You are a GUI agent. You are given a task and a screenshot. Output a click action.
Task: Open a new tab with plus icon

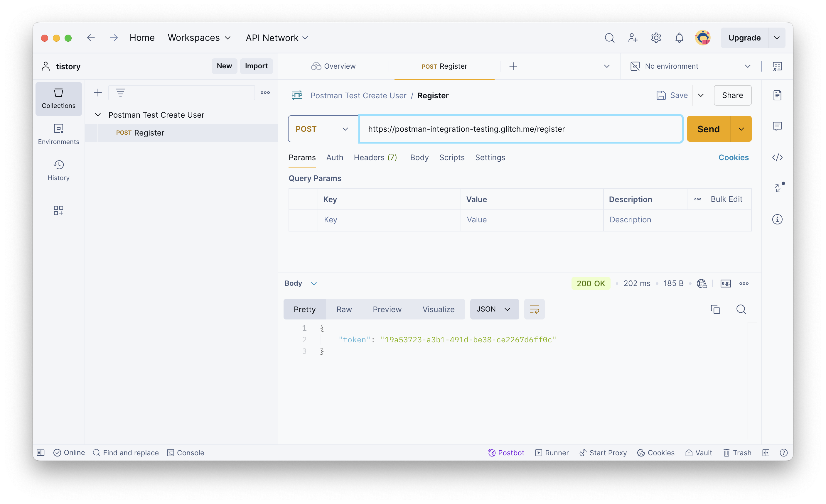(513, 66)
